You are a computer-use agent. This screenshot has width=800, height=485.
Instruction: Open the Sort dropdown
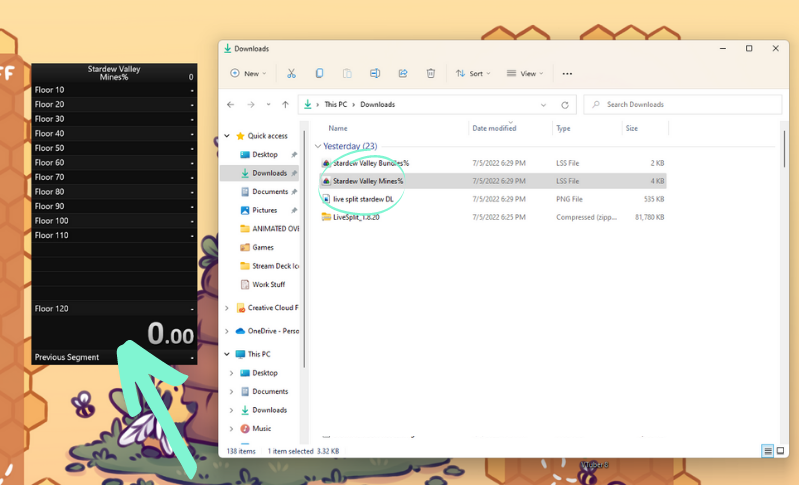tap(473, 73)
